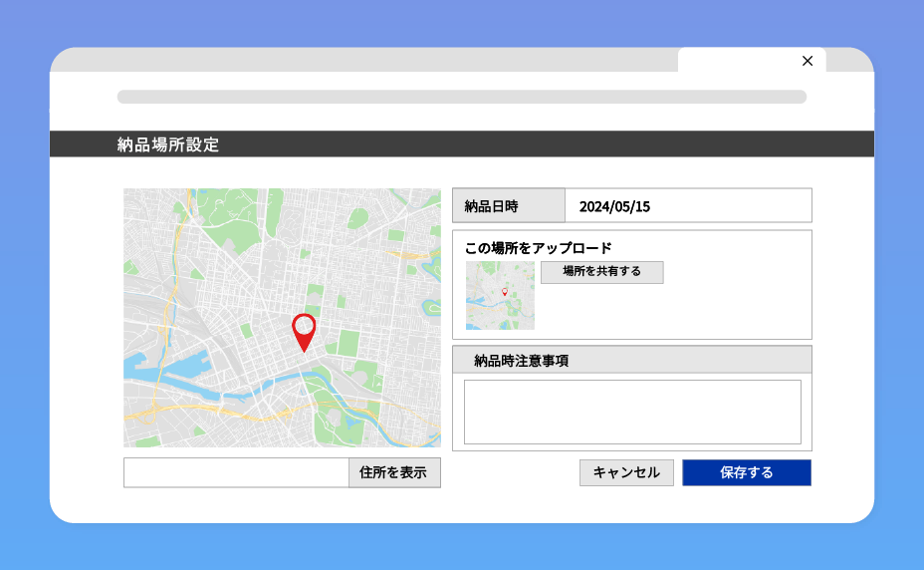Click the この場所をアップロード heading

point(538,247)
